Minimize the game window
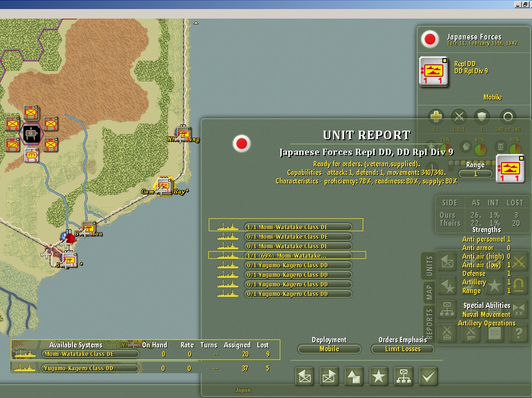532x398 pixels. coord(517,4)
